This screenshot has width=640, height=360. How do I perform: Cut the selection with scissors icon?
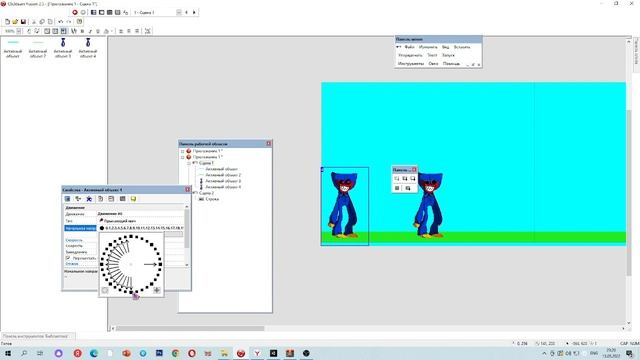(34, 22)
